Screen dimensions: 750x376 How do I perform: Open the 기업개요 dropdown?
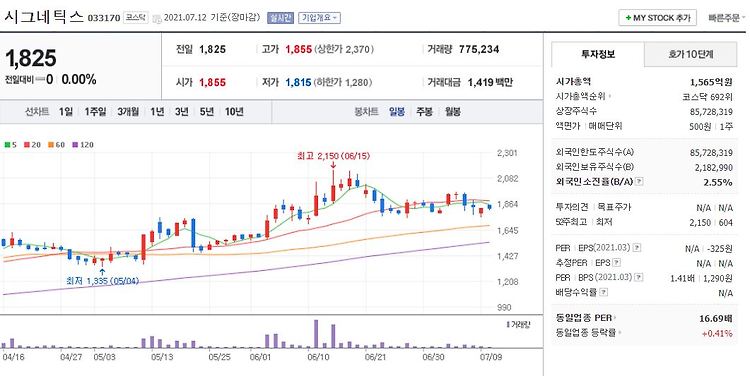320,18
